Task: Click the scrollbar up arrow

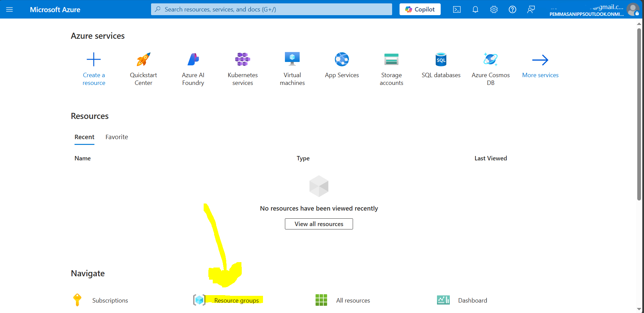Action: pyautogui.click(x=639, y=24)
